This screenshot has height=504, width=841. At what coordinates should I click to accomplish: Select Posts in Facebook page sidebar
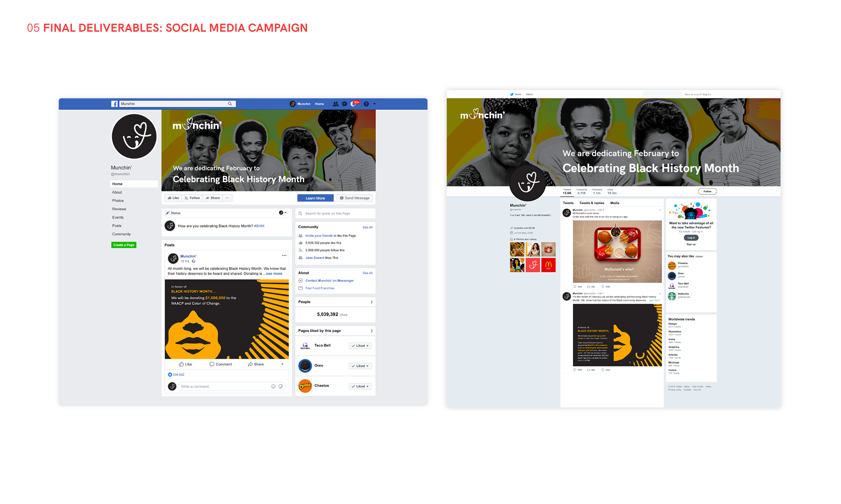[x=117, y=226]
